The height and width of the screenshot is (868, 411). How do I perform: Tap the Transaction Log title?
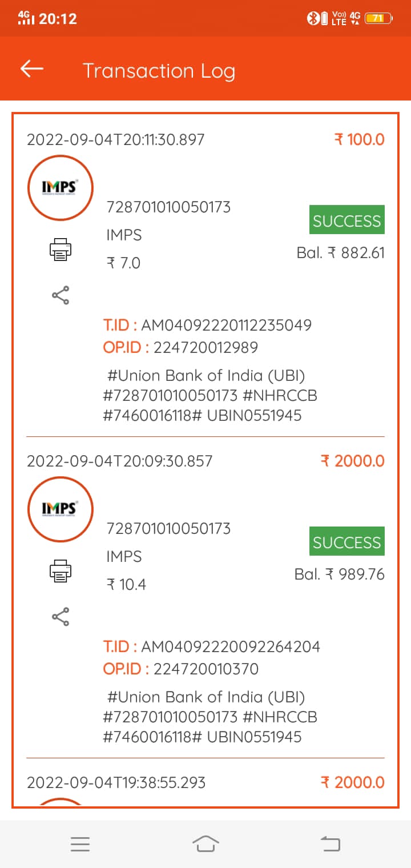pos(159,71)
